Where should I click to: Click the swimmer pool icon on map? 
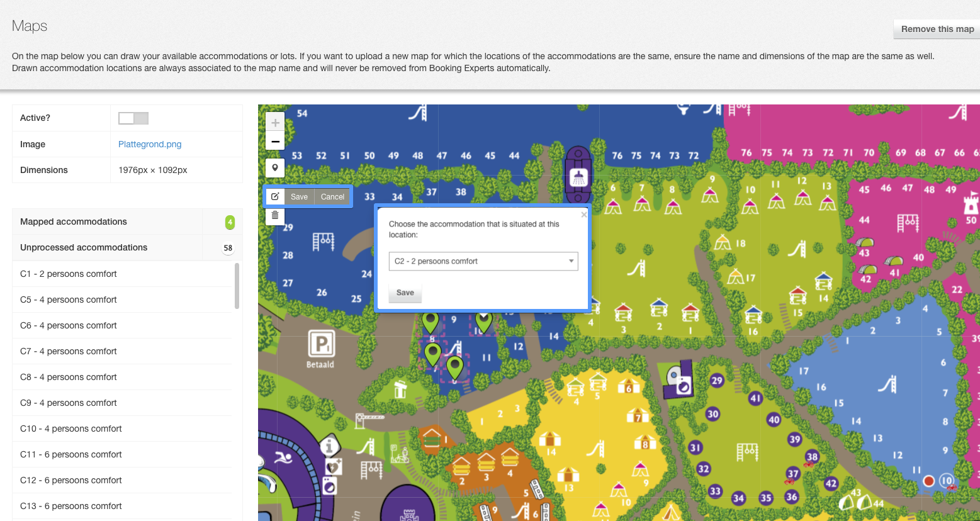[x=284, y=457]
